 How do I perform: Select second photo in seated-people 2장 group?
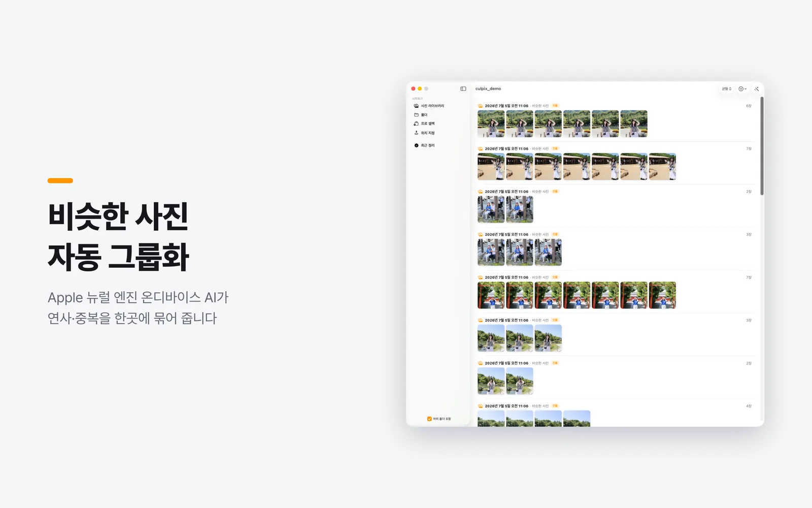point(520,210)
